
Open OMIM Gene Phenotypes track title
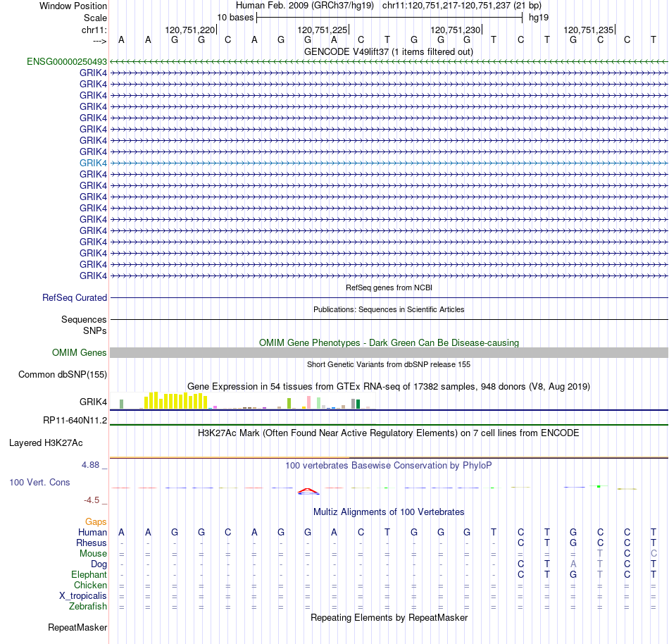click(x=389, y=342)
